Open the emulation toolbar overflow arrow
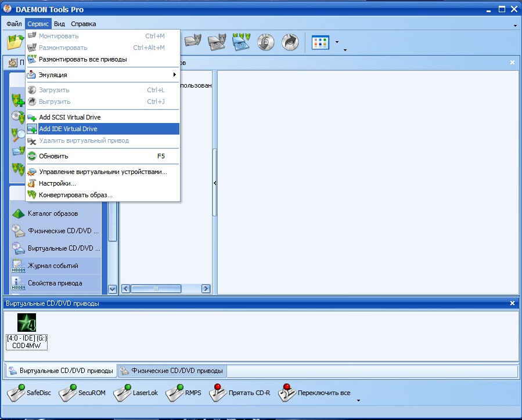Viewport: 522px width, 420px height. click(358, 400)
